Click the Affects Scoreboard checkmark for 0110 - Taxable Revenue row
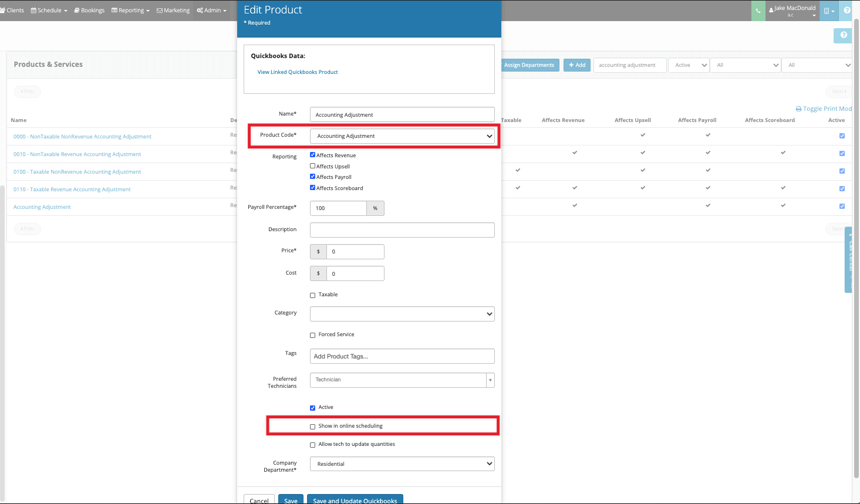860x504 pixels. coord(783,188)
